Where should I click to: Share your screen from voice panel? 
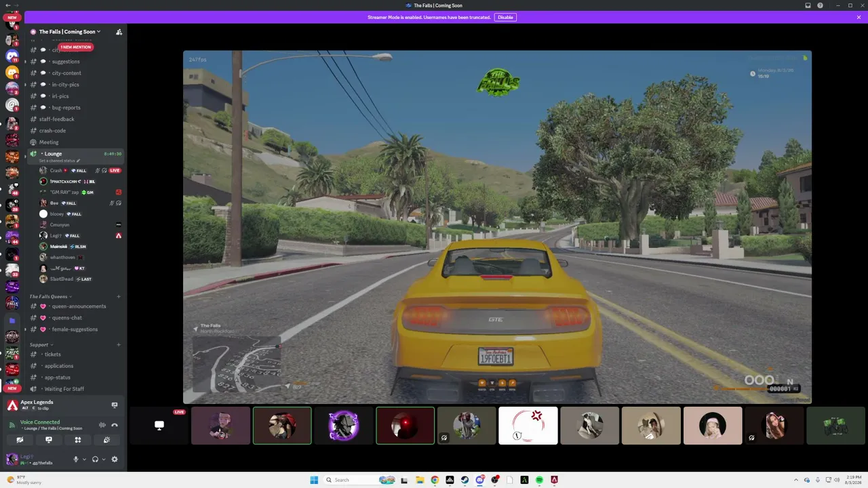(49, 440)
